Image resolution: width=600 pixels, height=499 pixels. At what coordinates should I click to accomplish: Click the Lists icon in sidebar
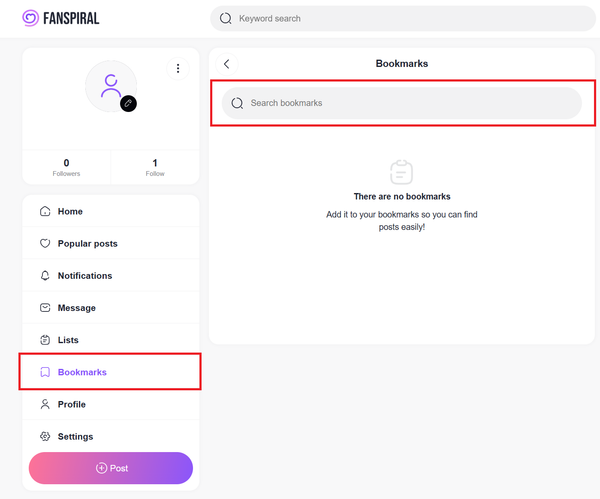pos(45,340)
